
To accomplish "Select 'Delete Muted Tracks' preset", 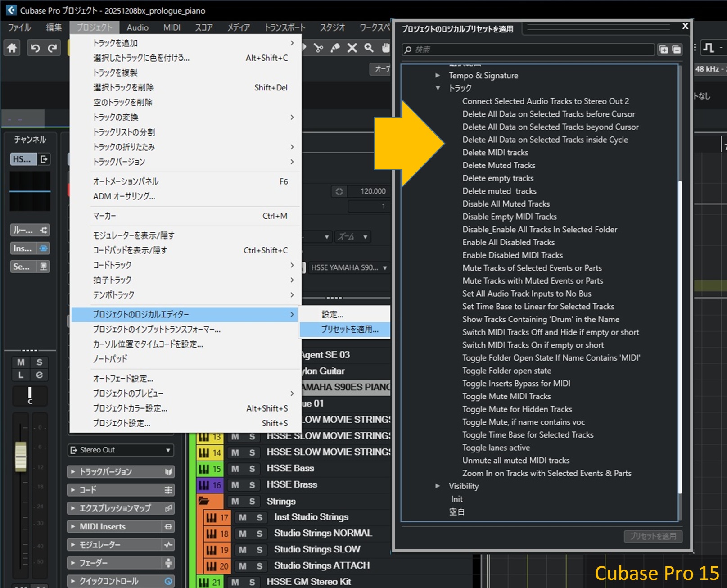I will click(x=499, y=165).
